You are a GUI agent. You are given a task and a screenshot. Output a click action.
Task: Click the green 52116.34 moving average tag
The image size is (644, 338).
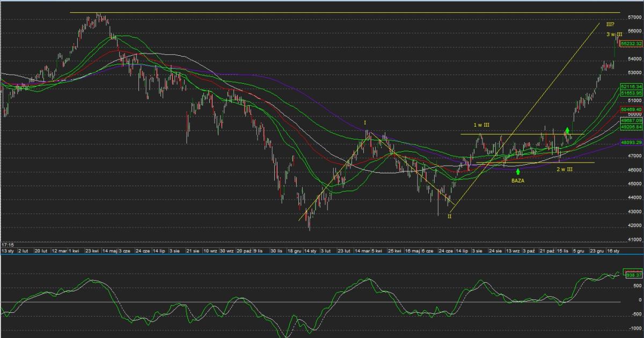tap(631, 86)
